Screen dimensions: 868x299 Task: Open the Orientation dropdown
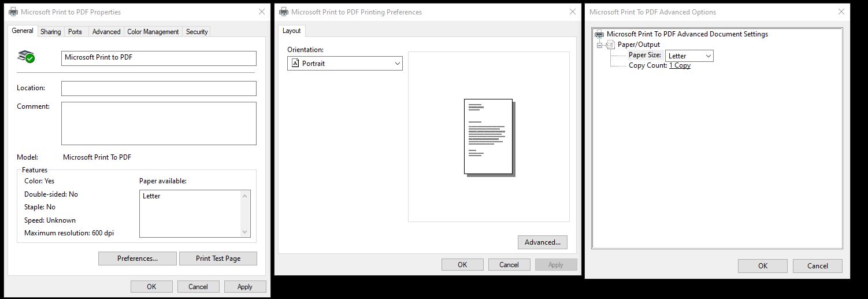pyautogui.click(x=345, y=63)
